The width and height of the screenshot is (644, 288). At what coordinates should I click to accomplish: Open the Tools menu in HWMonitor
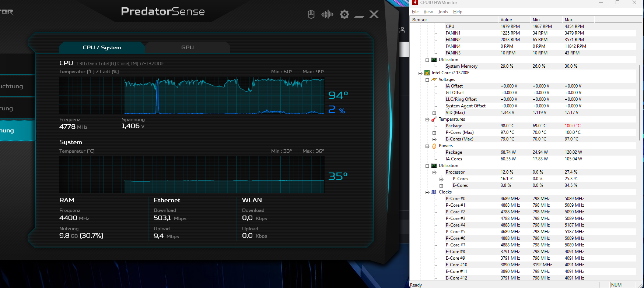(443, 12)
